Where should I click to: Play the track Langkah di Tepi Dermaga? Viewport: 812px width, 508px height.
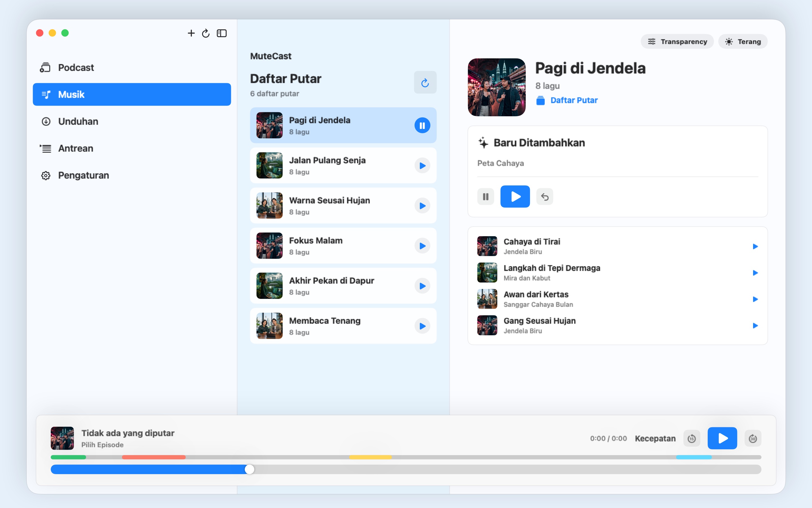[x=755, y=273]
